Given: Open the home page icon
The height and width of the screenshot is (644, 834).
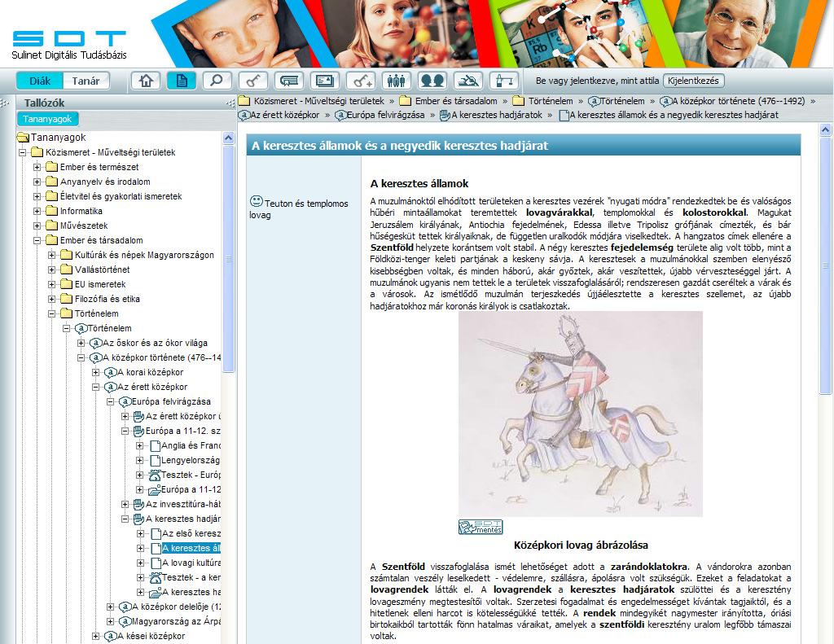Looking at the screenshot, I should coord(146,81).
